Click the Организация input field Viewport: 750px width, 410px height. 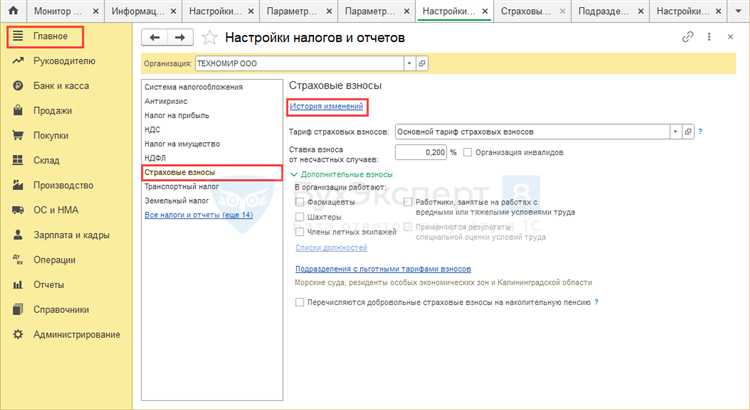click(299, 63)
